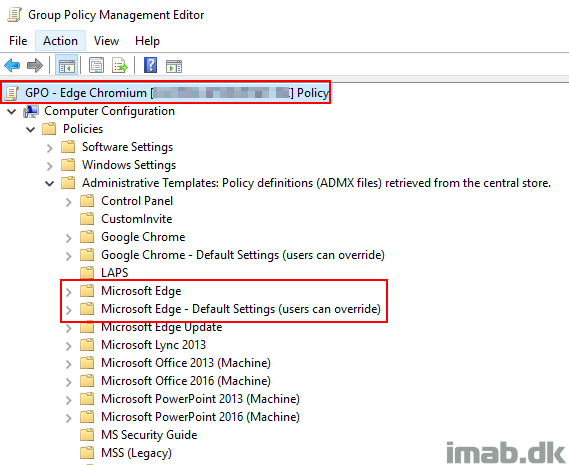Screen dimensions: 569x465
Task: Click the LAPS folder icon
Action: (87, 273)
